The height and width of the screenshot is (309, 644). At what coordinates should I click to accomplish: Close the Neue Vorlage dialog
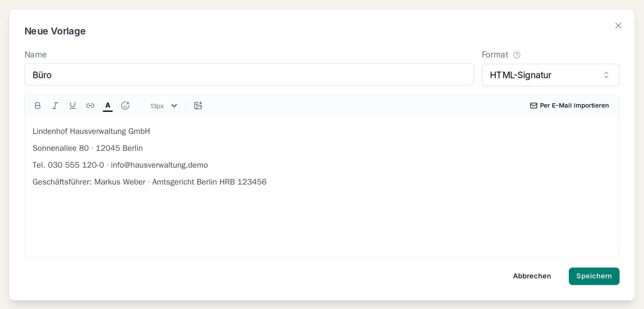click(x=618, y=26)
